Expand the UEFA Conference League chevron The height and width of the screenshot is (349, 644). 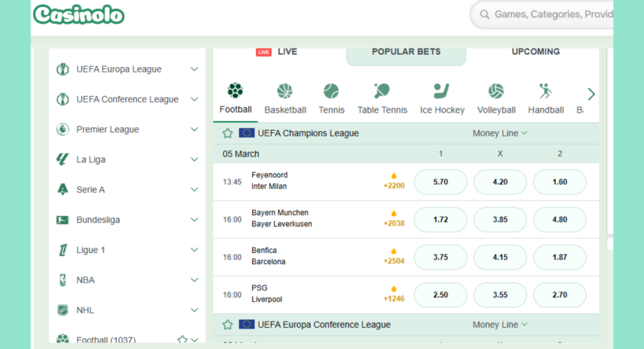pyautogui.click(x=194, y=99)
